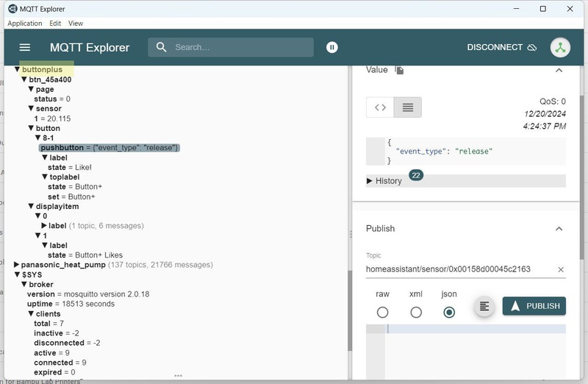Image resolution: width=588 pixels, height=384 pixels.
Task: Click the Search field
Action: 231,47
